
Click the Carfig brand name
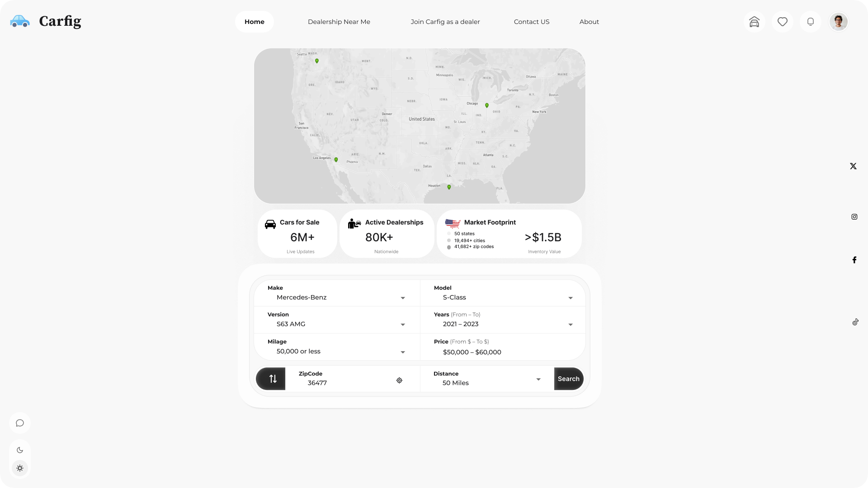(x=60, y=21)
